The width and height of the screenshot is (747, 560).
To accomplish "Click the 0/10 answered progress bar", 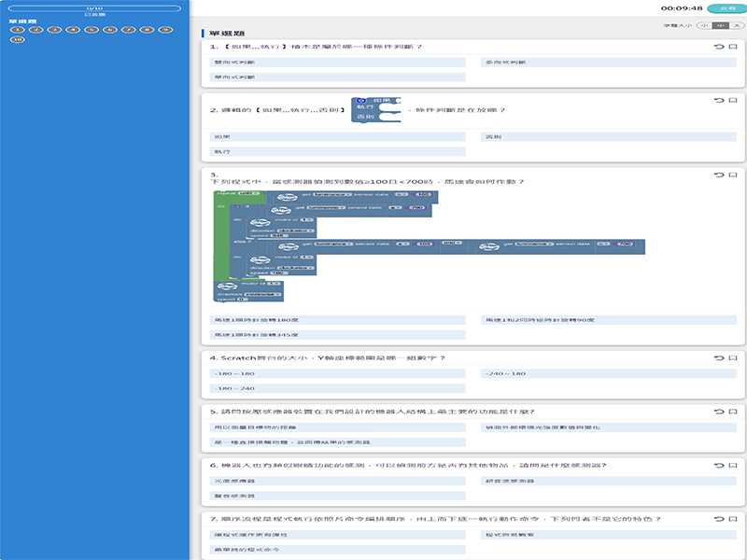I will pyautogui.click(x=94, y=8).
